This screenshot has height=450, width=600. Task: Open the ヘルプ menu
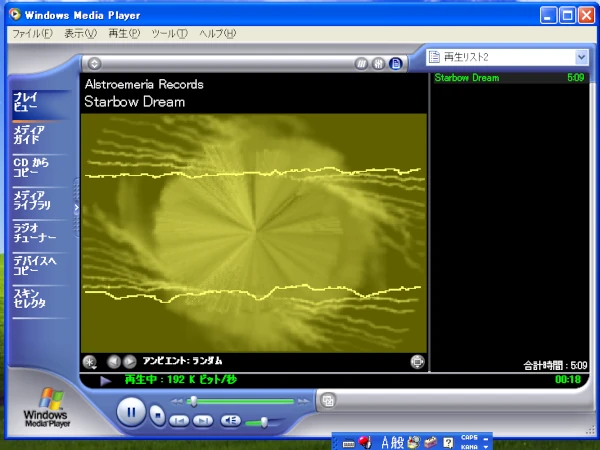pos(217,34)
